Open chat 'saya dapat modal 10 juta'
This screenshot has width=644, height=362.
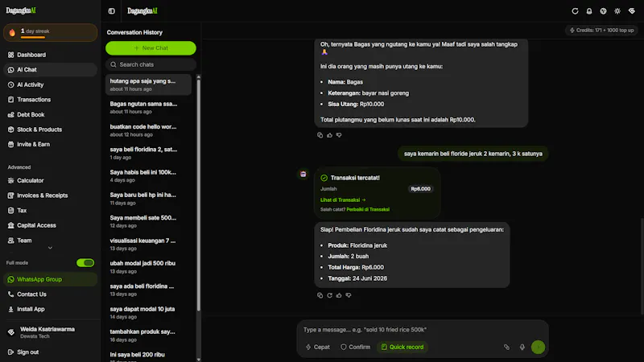pyautogui.click(x=148, y=313)
